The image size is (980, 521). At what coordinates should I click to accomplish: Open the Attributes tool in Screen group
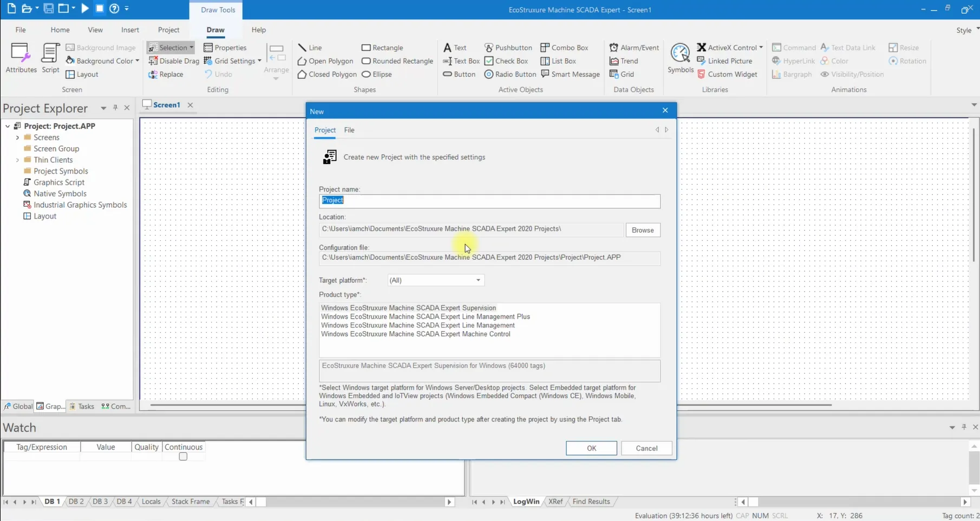tap(21, 58)
